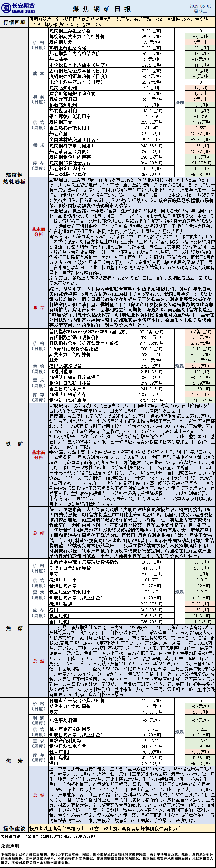Select the value 81.64%
Screen dimensions: 216x868
coord(151,128)
